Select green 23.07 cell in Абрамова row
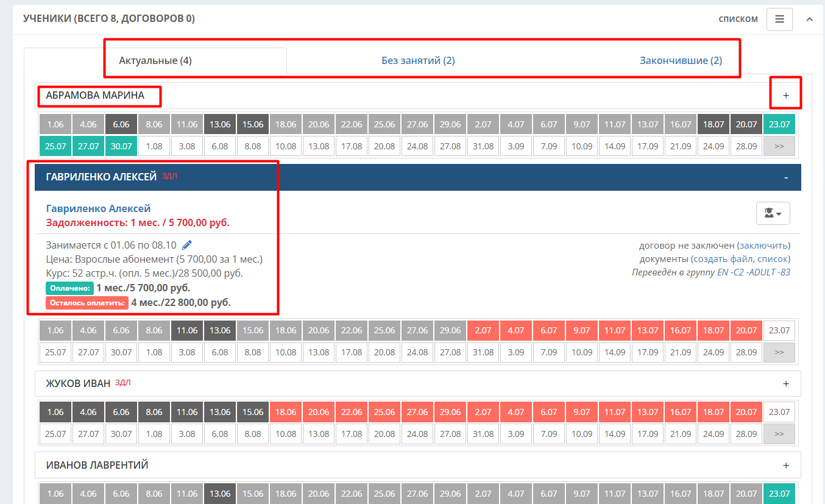 point(779,124)
